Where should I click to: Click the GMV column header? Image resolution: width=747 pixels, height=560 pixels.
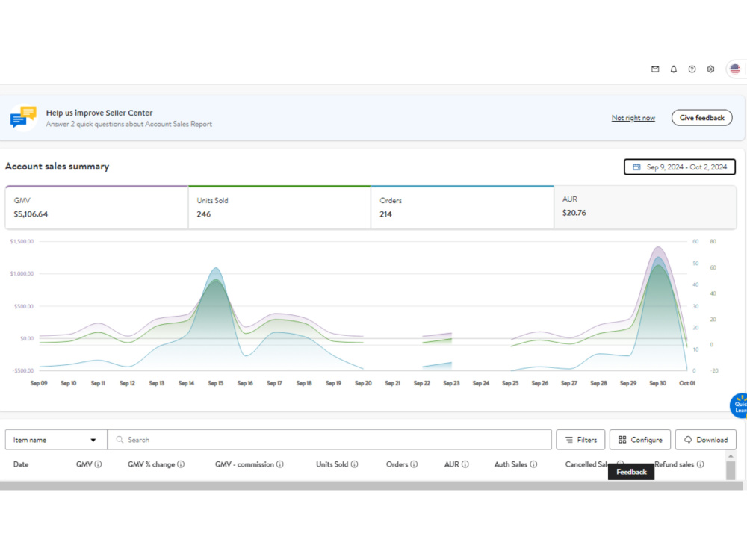tap(84, 464)
